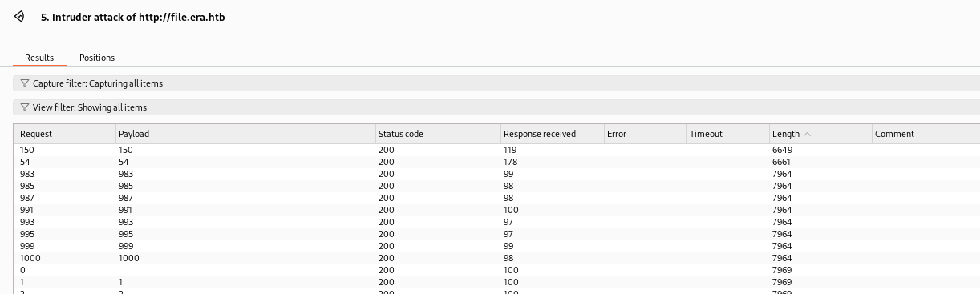Click the Length column sort arrow
The height and width of the screenshot is (294, 980).
point(807,134)
